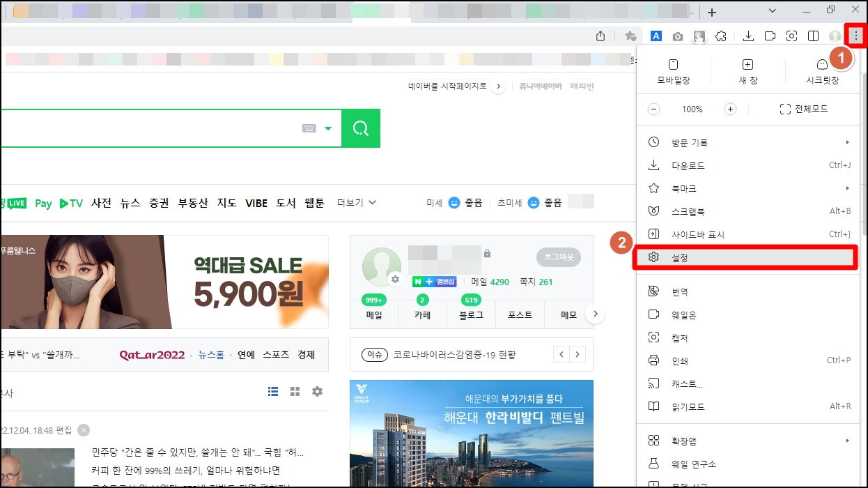Select 웹툰 in the navigation bar
This screenshot has width=868, height=488.
[314, 203]
